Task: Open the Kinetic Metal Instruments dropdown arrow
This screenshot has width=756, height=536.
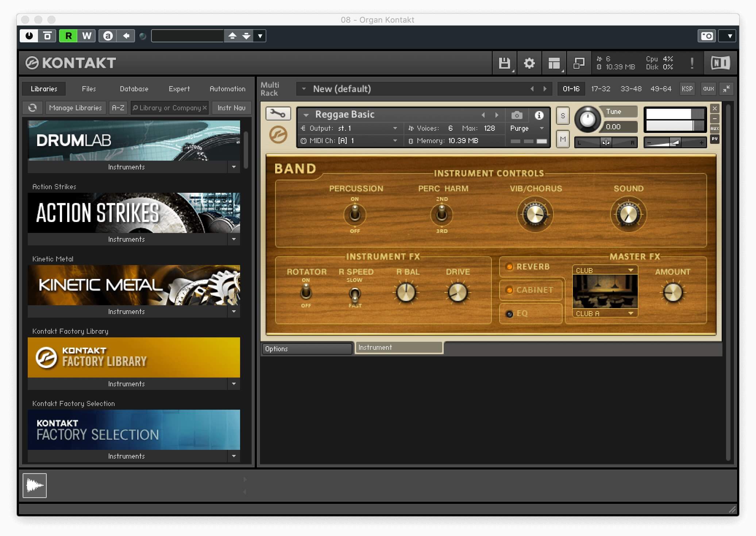Action: [x=234, y=311]
